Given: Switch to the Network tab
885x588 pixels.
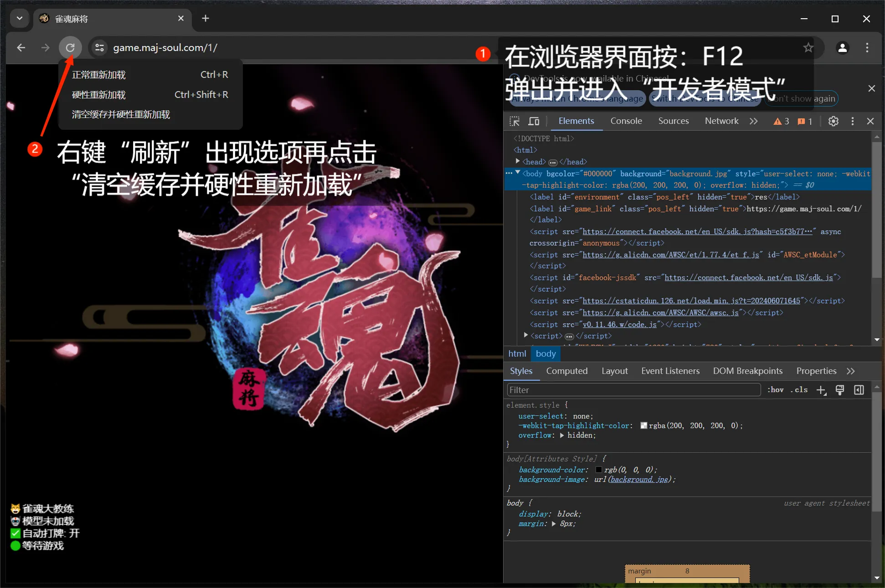Looking at the screenshot, I should [x=721, y=121].
